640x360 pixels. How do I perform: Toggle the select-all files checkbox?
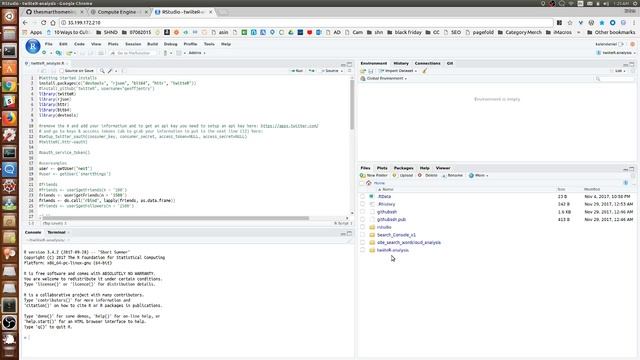(x=362, y=183)
